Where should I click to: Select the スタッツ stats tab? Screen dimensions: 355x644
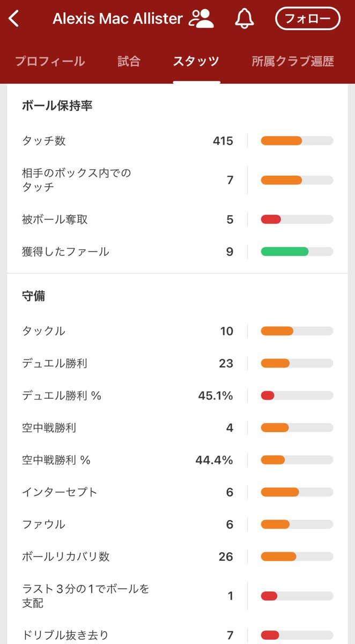[196, 61]
